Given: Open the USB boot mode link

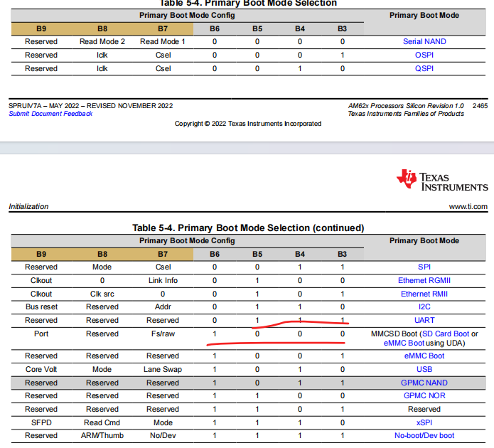Looking at the screenshot, I should pos(424,370).
